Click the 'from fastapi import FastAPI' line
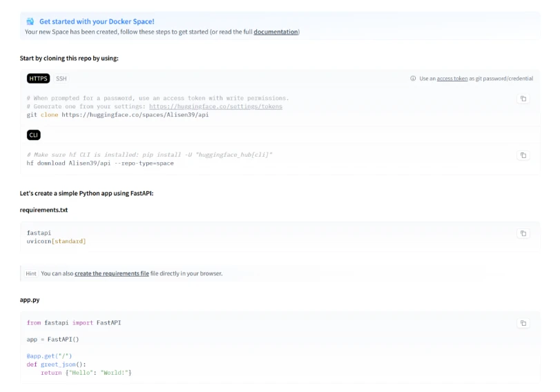 pos(74,322)
